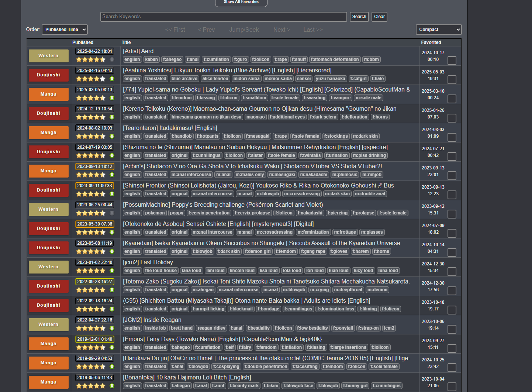
Task: Click the Favorited column header
Action: [431, 42]
